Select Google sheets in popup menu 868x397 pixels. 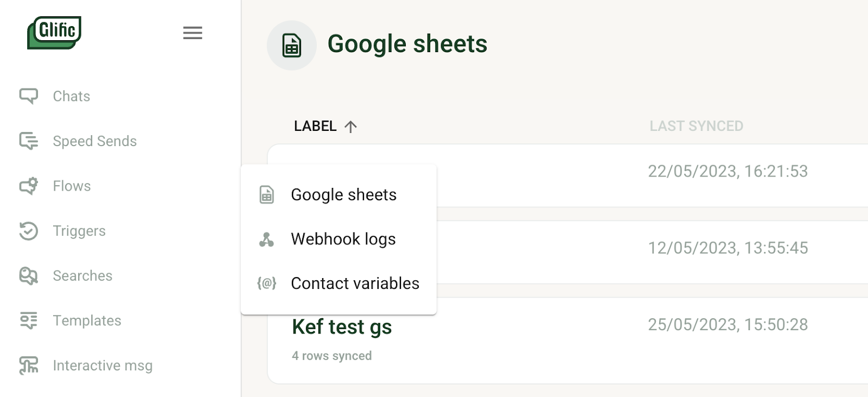[x=343, y=195]
